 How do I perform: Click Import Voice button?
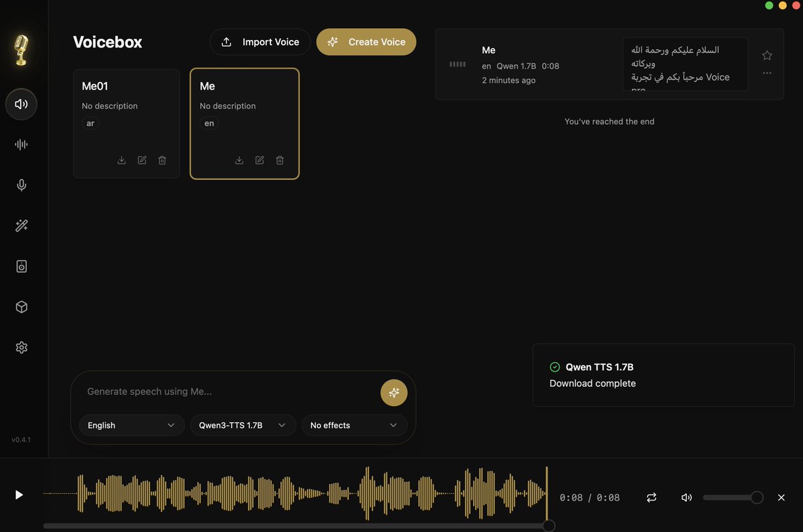pos(260,41)
